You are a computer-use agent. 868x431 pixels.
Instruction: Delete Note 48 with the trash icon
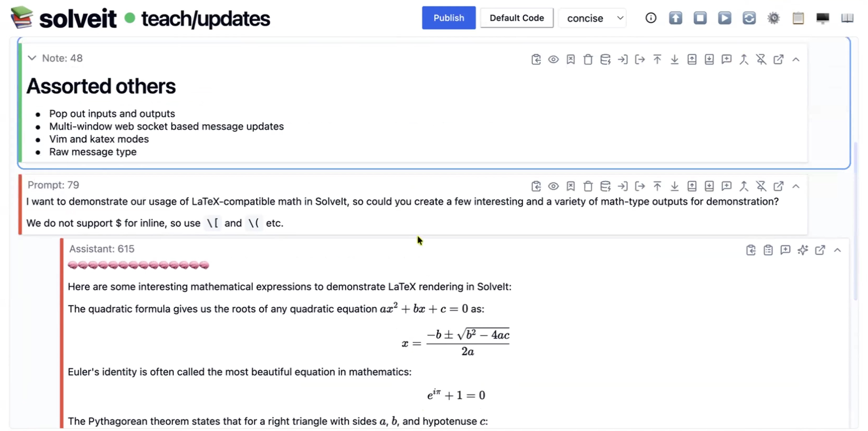[x=588, y=60]
